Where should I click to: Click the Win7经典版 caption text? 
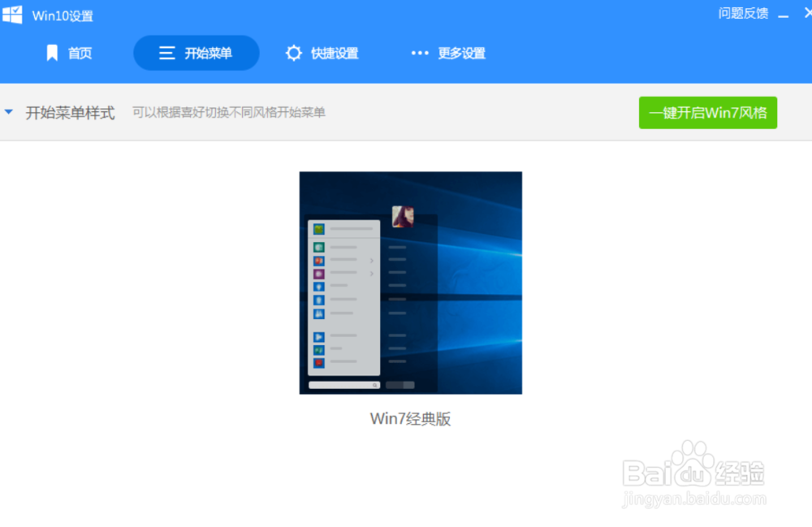(x=411, y=418)
